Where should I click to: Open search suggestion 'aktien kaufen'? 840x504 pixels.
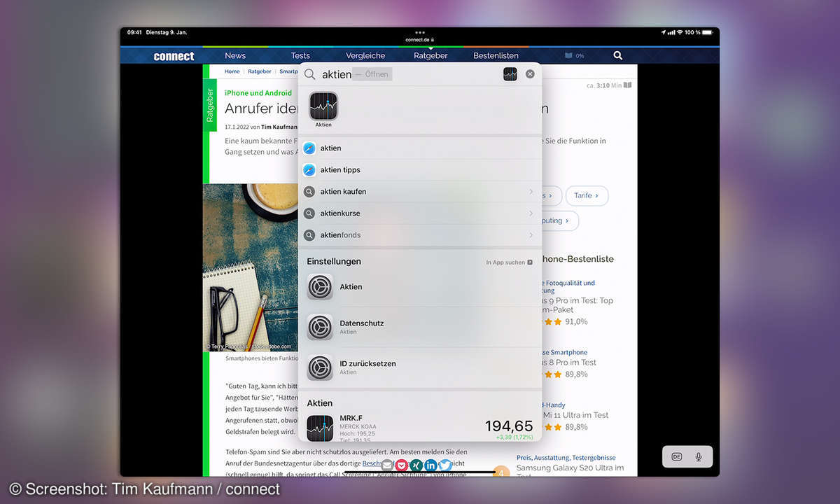(x=420, y=192)
